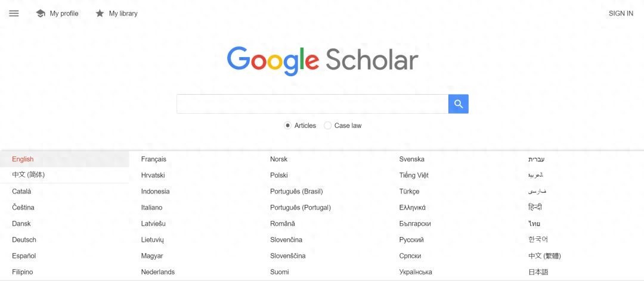The height and width of the screenshot is (281, 644).
Task: Select the Case law radio button
Action: click(x=328, y=126)
